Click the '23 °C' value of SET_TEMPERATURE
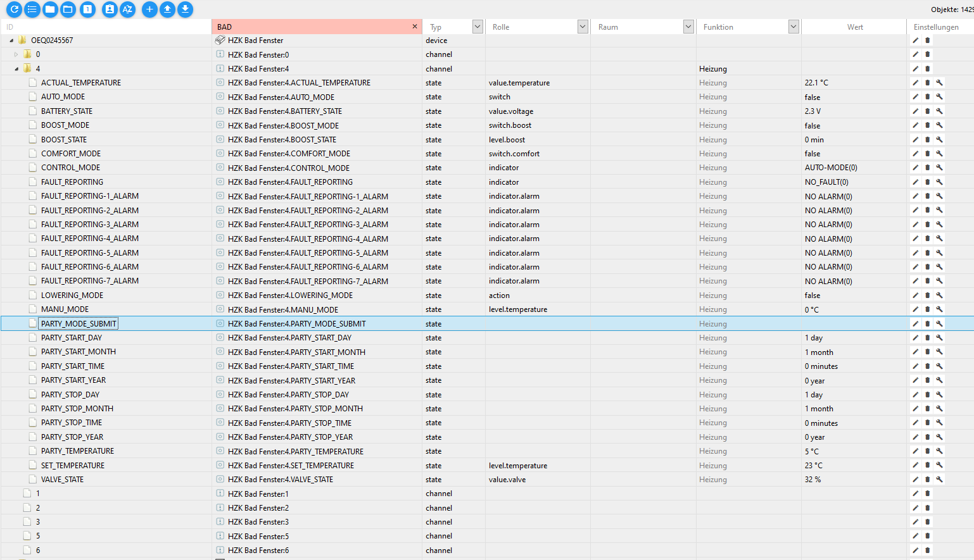This screenshot has height=560, width=974. click(x=813, y=466)
